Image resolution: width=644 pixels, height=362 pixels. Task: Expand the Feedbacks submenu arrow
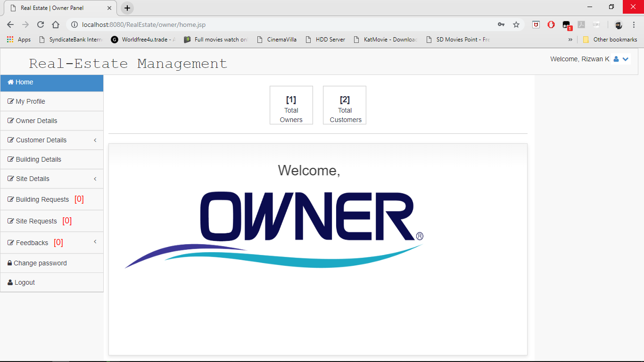tap(95, 242)
